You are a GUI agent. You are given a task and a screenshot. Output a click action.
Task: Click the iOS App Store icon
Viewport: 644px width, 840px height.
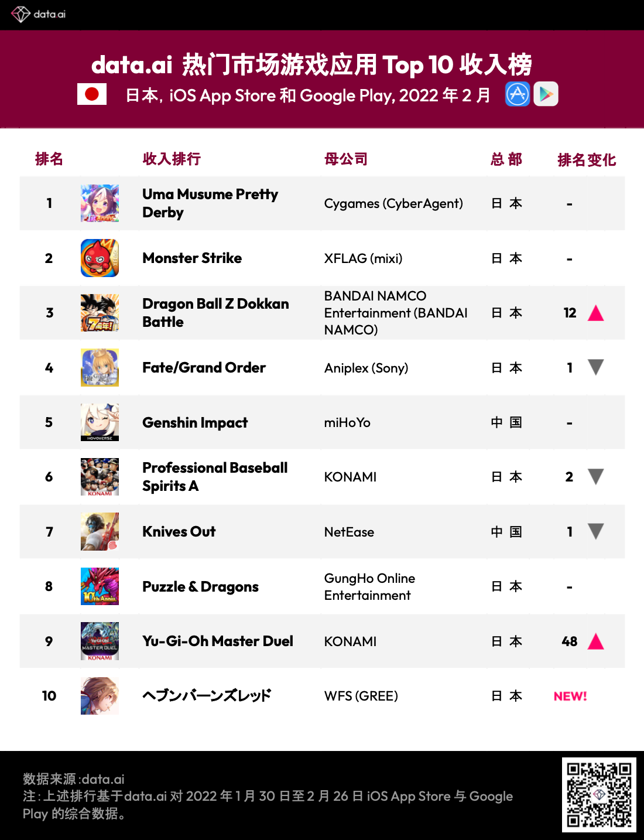pyautogui.click(x=518, y=94)
